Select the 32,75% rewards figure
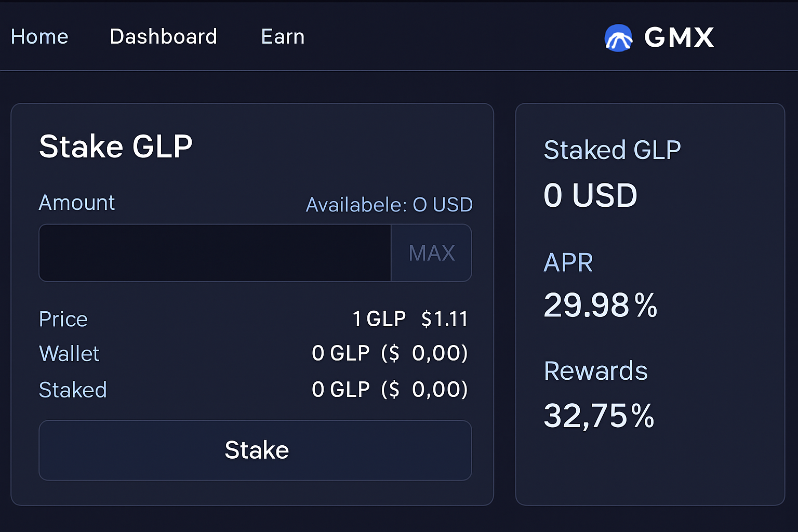798x532 pixels. point(598,415)
